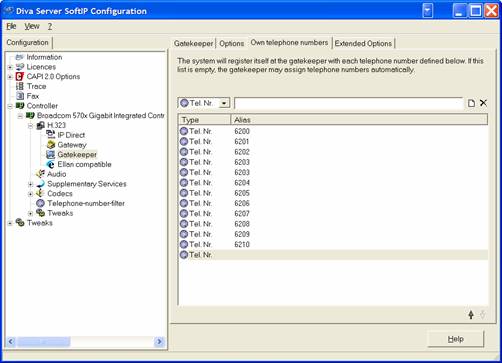
Task: Expand the Codecs node
Action: [31, 194]
